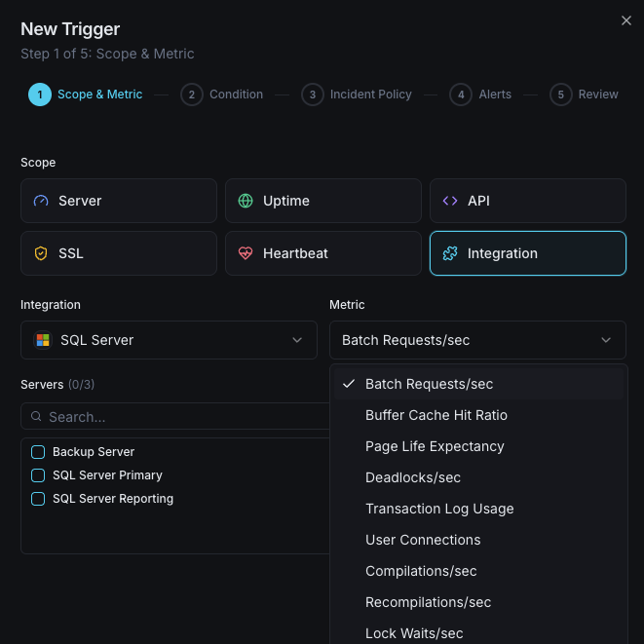Choose the API scope card

point(528,201)
